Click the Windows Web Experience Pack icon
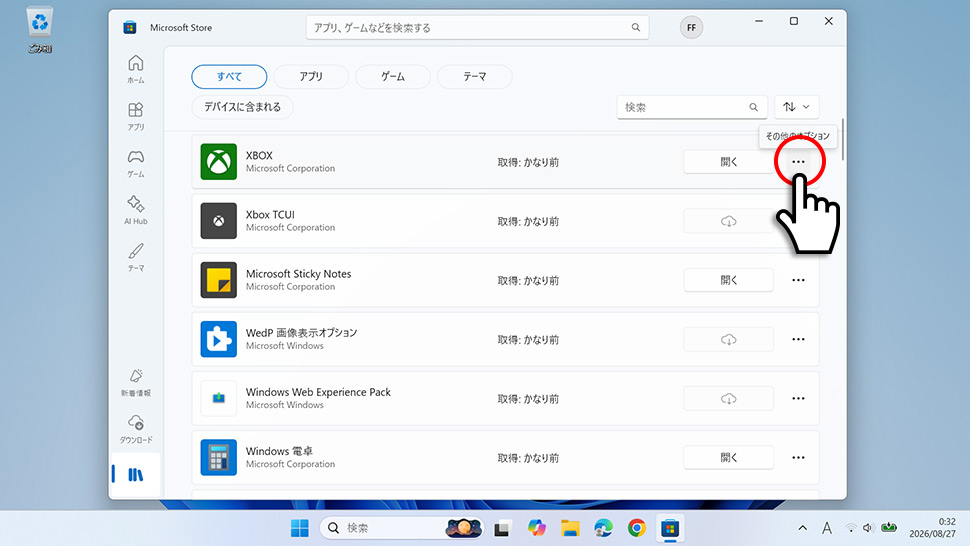This screenshot has height=546, width=970. click(x=218, y=398)
